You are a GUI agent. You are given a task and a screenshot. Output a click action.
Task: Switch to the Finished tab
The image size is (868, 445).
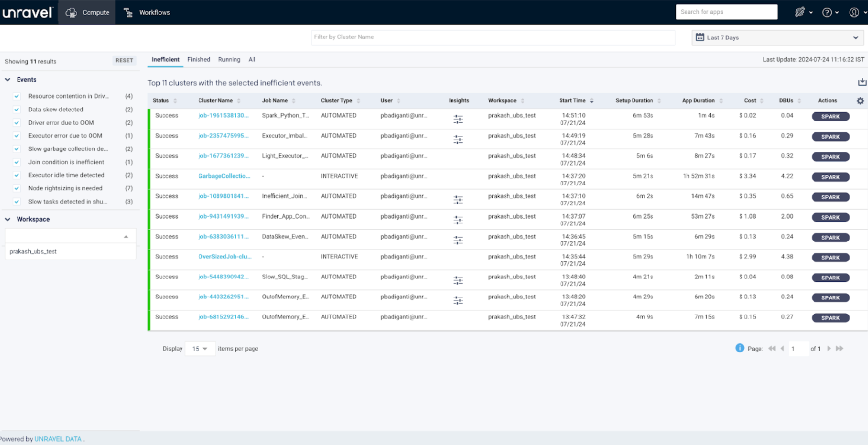pos(199,60)
